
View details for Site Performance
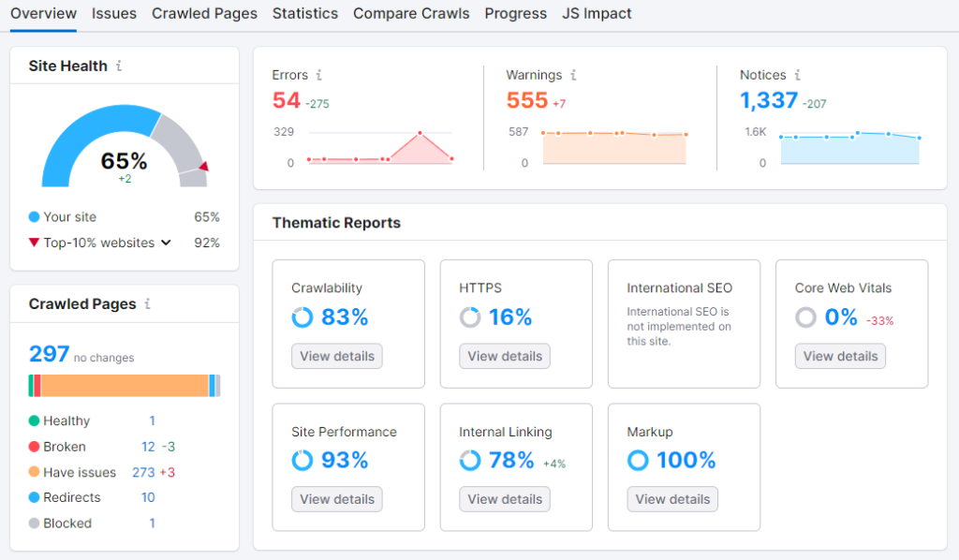(336, 499)
